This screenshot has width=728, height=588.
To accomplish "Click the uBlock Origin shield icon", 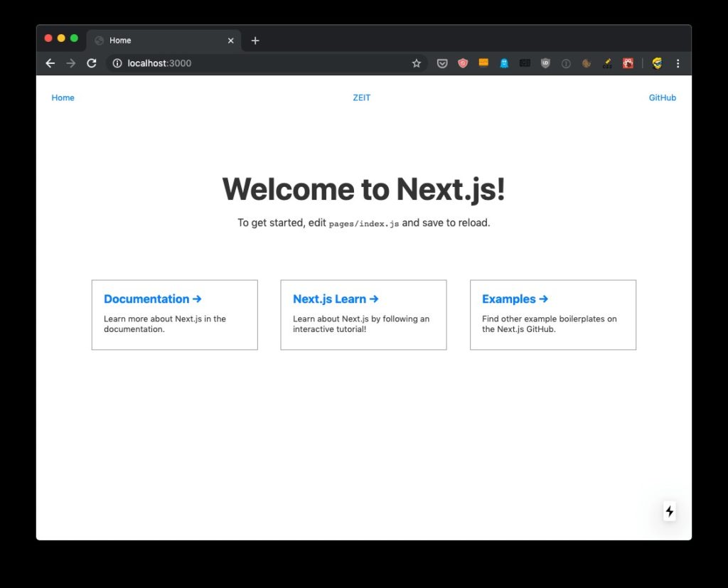I will tap(545, 63).
